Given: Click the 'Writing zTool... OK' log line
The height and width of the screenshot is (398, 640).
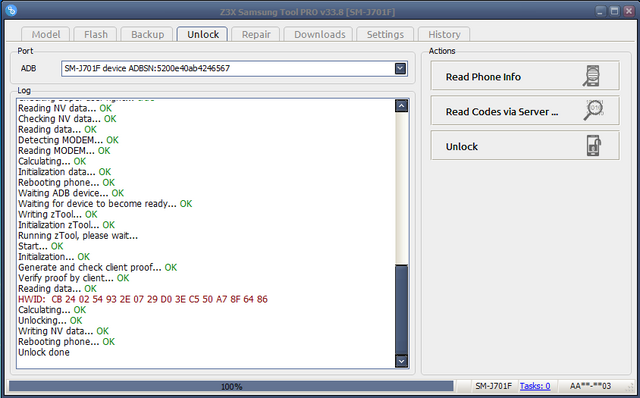Looking at the screenshot, I should [x=58, y=214].
